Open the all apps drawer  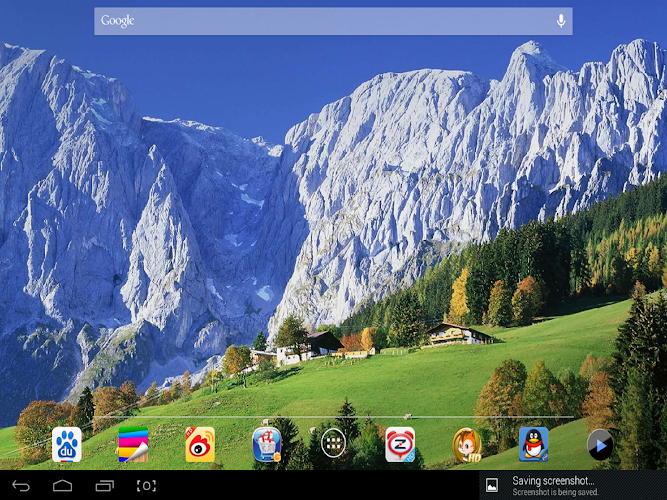coord(333,443)
